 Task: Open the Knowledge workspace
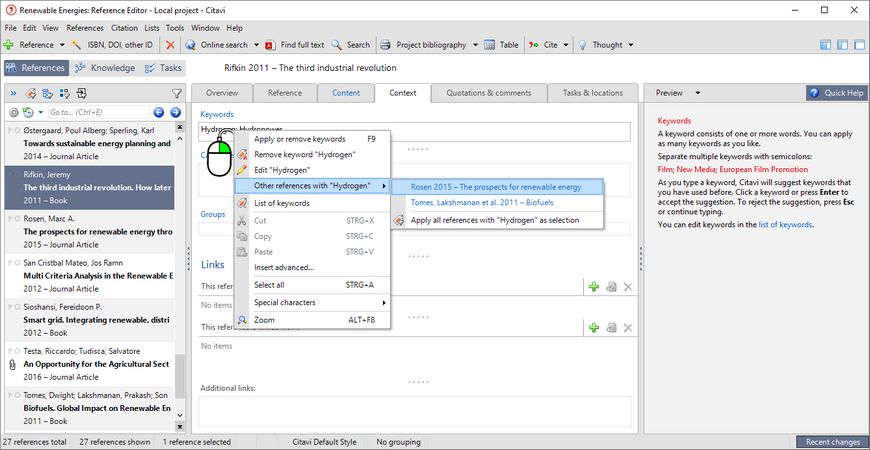(x=105, y=68)
